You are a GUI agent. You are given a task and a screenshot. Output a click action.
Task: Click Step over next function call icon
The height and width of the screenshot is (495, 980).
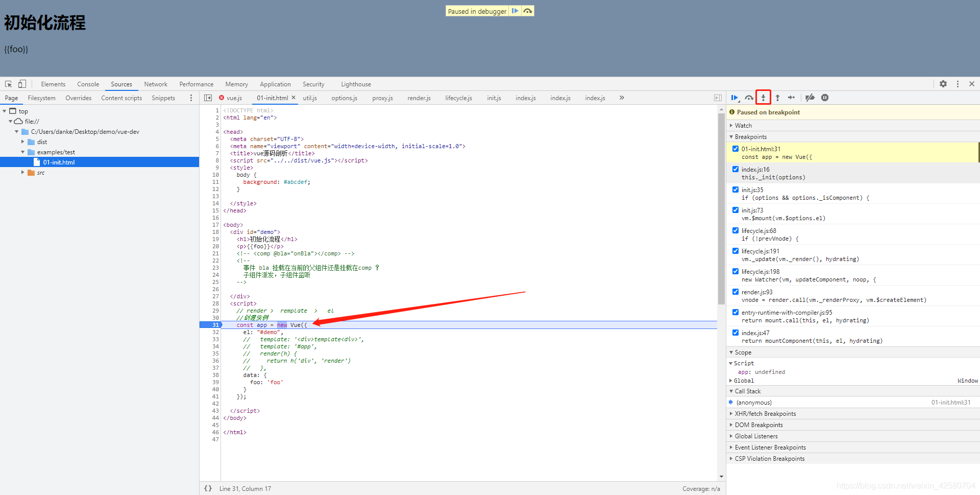point(749,98)
